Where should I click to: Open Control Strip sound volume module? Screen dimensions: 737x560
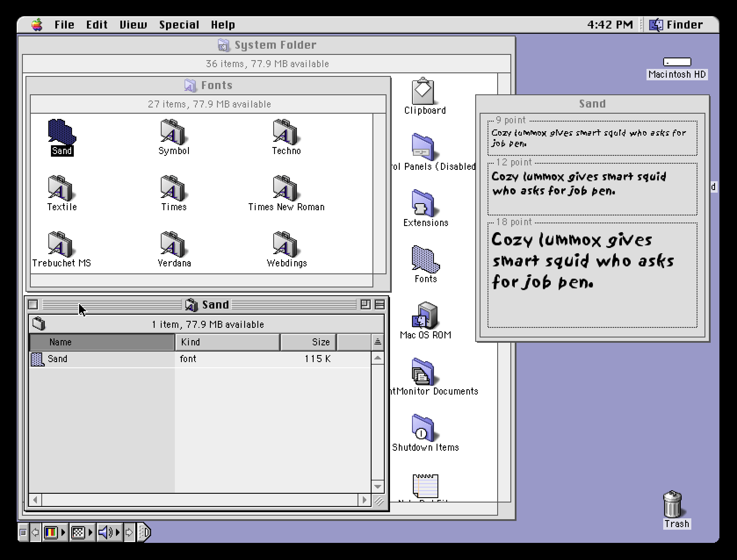coord(105,533)
